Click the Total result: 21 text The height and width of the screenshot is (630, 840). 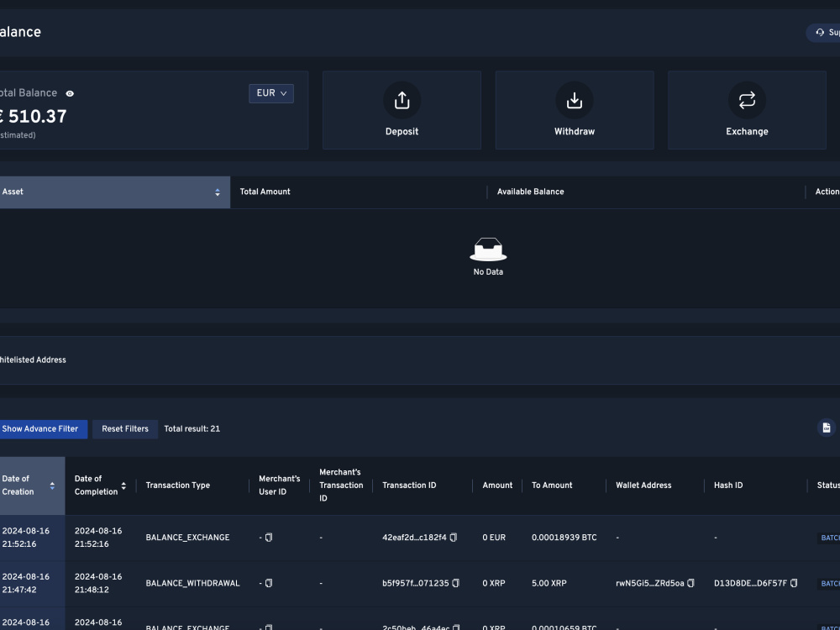point(192,429)
